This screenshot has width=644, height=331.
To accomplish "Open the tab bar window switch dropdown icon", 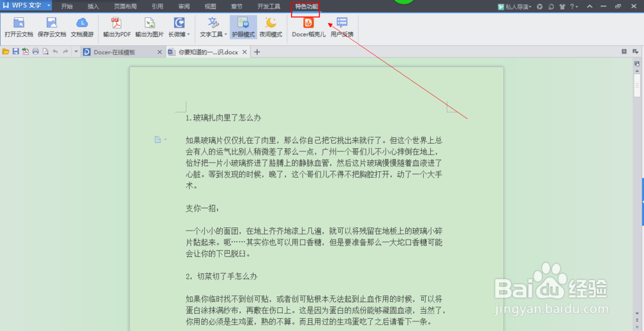I will tap(636, 52).
